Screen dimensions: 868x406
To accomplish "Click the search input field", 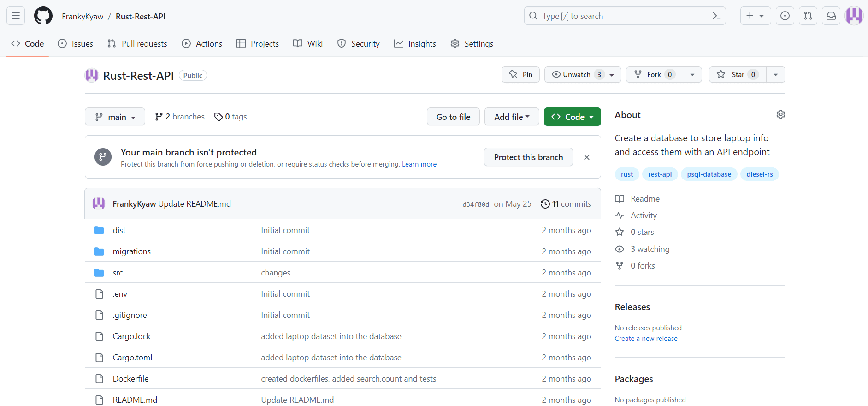I will (618, 16).
